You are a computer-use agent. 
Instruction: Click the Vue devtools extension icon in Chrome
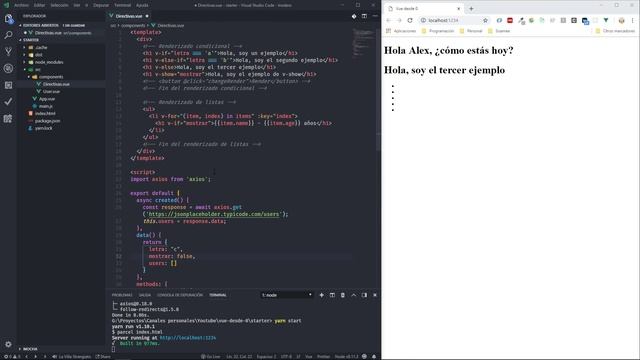pyautogui.click(x=606, y=20)
